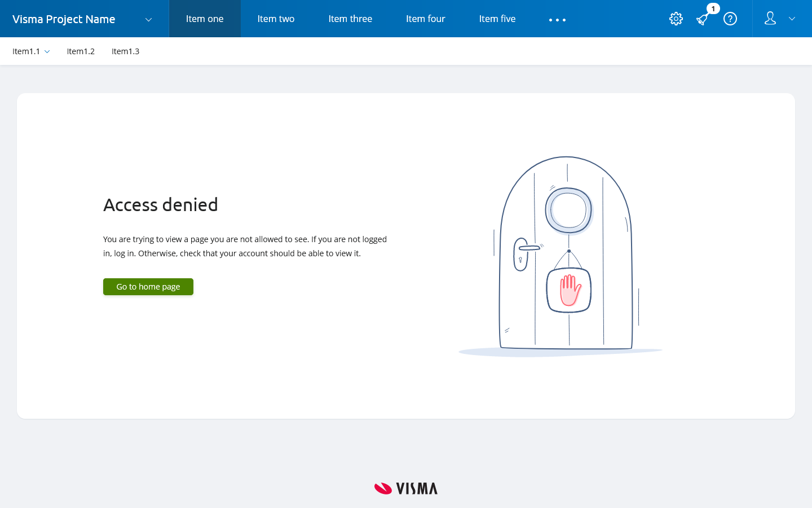Click the Visma logo in the footer
This screenshot has height=508, width=812.
click(x=405, y=488)
